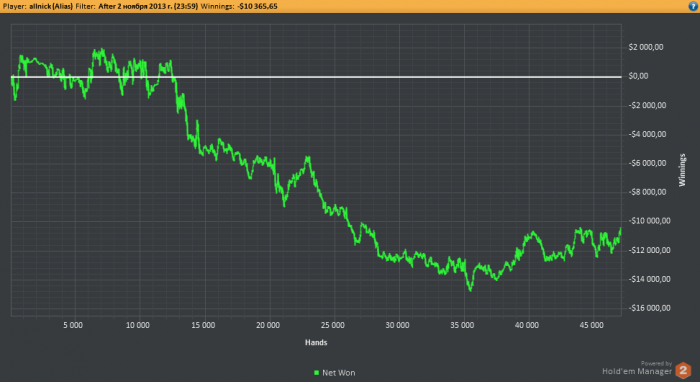Click the 'Winnings' vertical axis title
Screen dimensions: 700x382
click(682, 170)
